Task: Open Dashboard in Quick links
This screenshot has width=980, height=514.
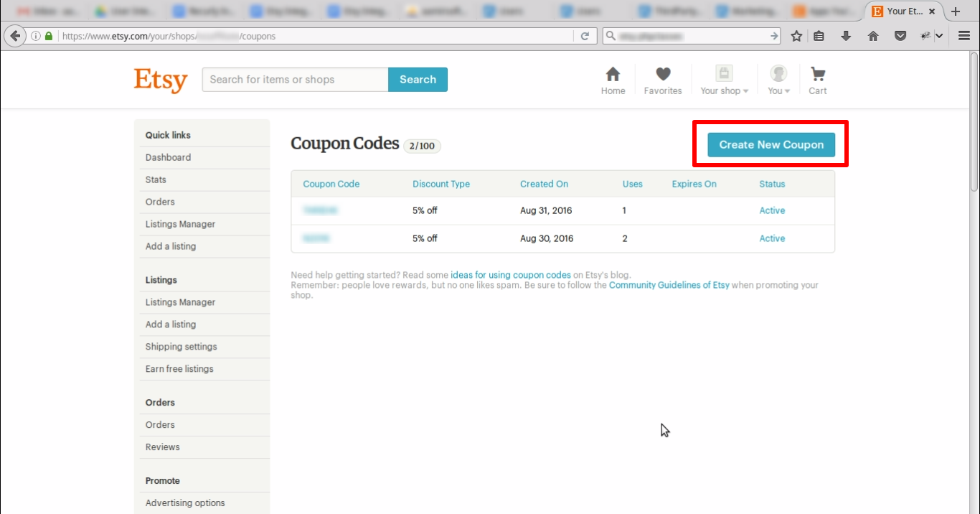Action: [x=168, y=157]
